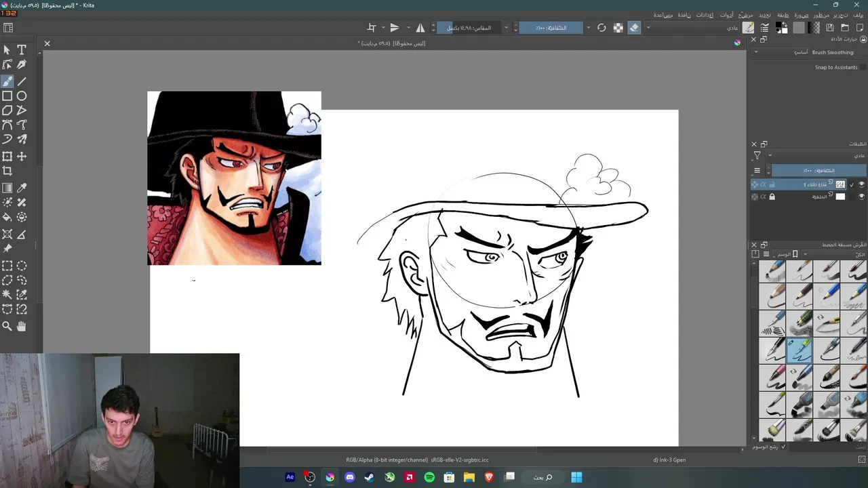Expand the crop icon options arrow
The image size is (868, 488).
click(383, 28)
